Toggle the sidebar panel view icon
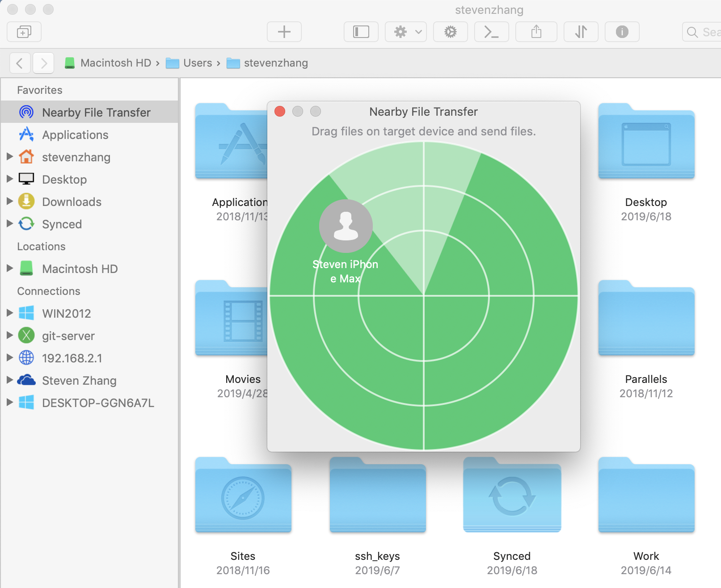This screenshot has height=588, width=721. pyautogui.click(x=361, y=32)
